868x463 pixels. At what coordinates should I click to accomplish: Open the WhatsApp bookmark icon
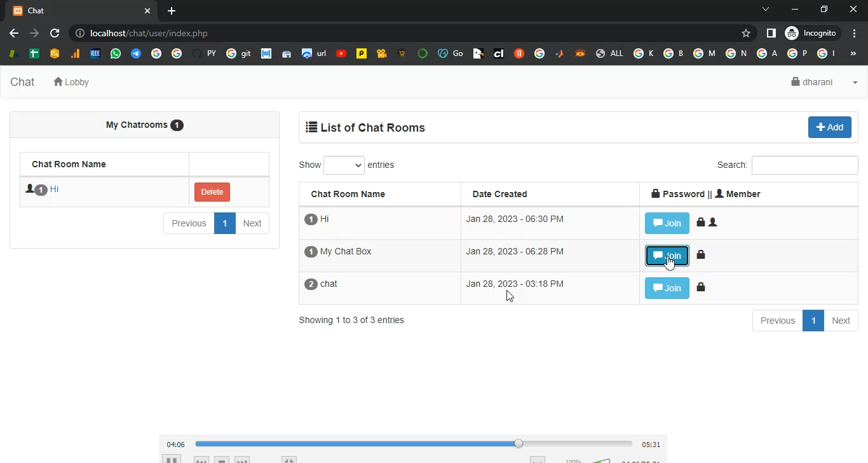[115, 53]
